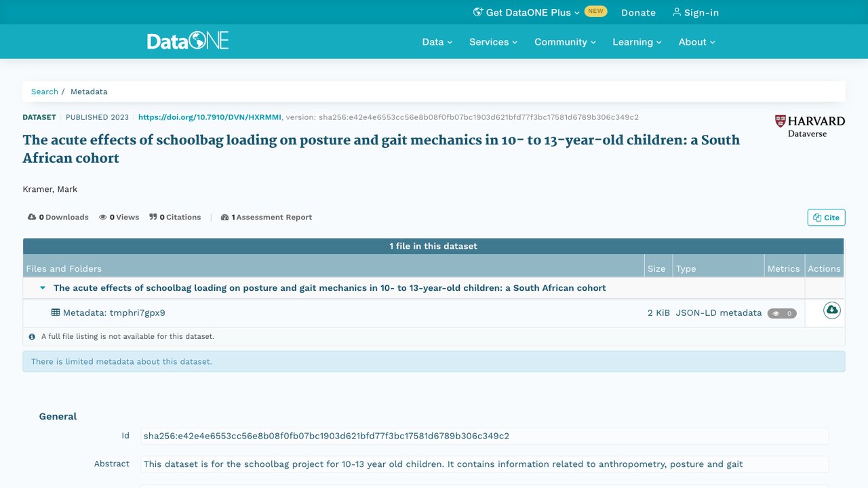Click the globe icon beside Get DataONE Plus
This screenshot has height=488, width=868.
[478, 12]
